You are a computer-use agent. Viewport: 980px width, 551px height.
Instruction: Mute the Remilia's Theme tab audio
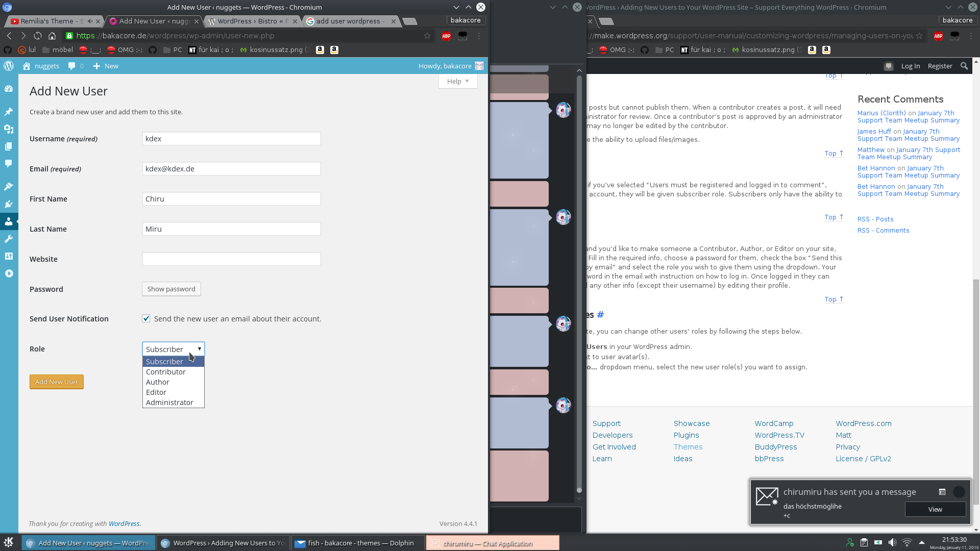pyautogui.click(x=90, y=21)
